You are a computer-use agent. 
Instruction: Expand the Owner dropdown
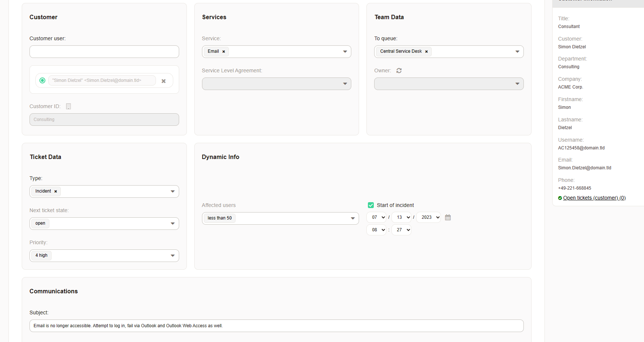[449, 84]
